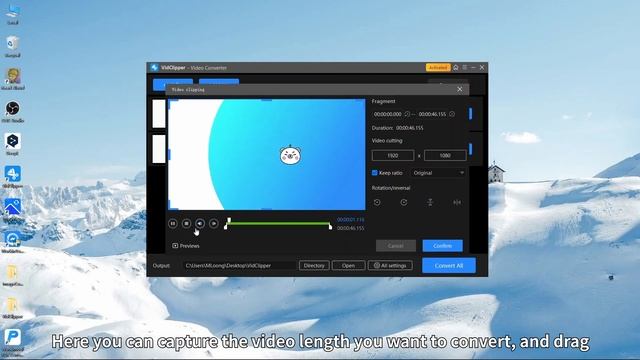Click the fragment end time 00:00:46.155
This screenshot has height=360, width=640.
[432, 114]
